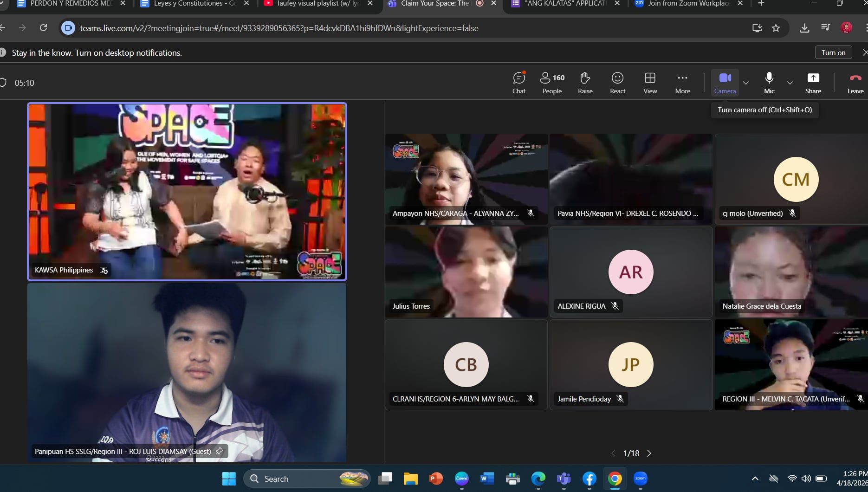Image resolution: width=868 pixels, height=492 pixels.
Task: Open a new browser tab
Action: [761, 4]
